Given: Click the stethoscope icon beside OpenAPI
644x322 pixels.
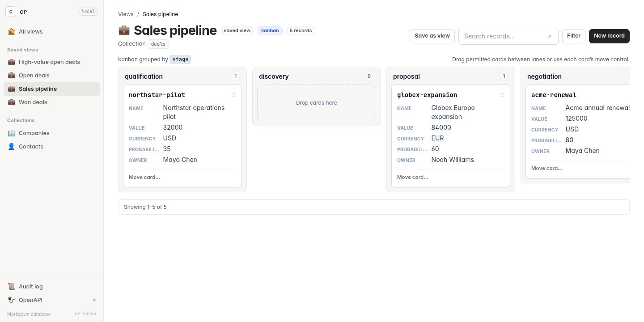Looking at the screenshot, I should pyautogui.click(x=12, y=300).
